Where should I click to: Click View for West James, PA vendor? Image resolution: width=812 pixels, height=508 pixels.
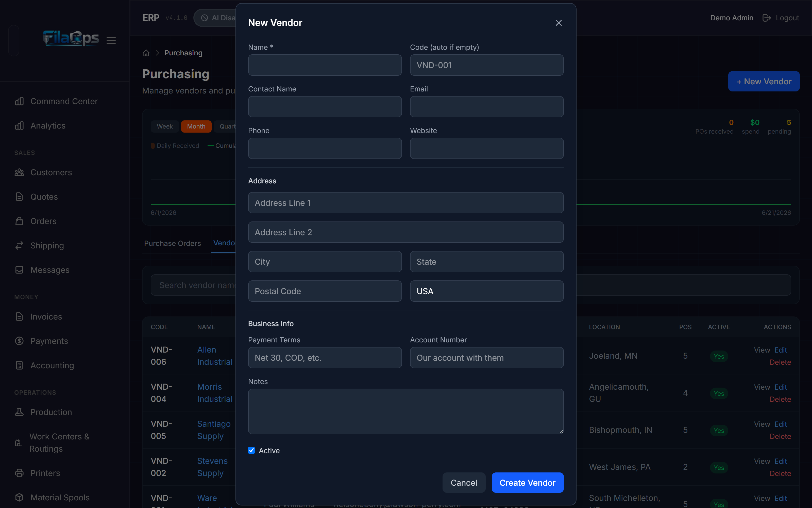pos(762,461)
